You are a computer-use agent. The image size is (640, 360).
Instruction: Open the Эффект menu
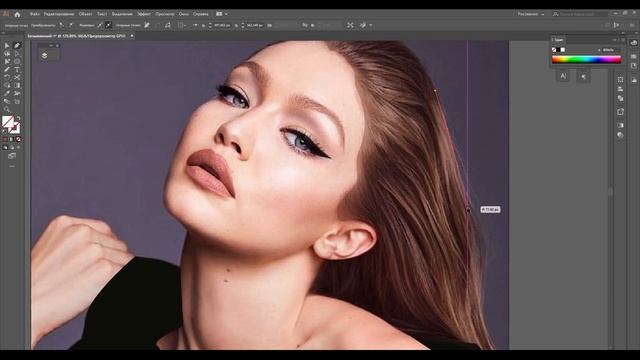click(144, 14)
